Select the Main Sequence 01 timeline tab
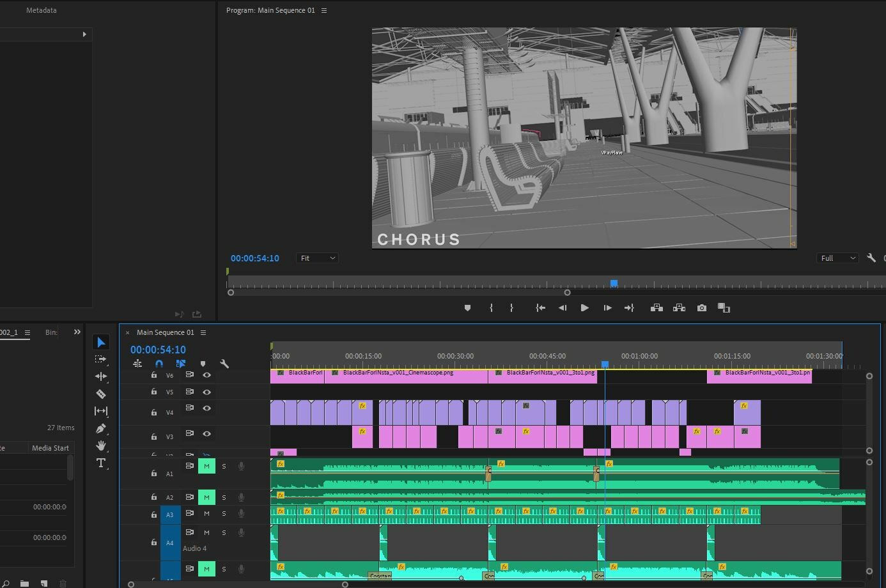This screenshot has width=886, height=588. pyautogui.click(x=165, y=332)
